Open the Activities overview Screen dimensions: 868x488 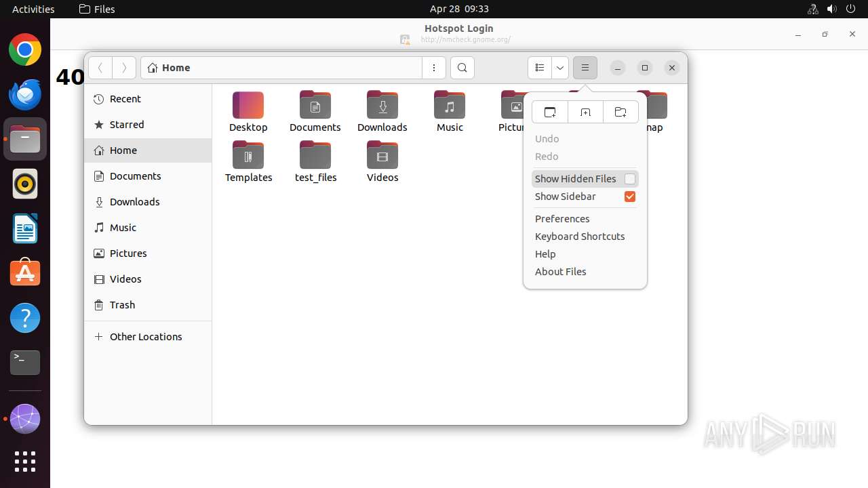pos(33,9)
